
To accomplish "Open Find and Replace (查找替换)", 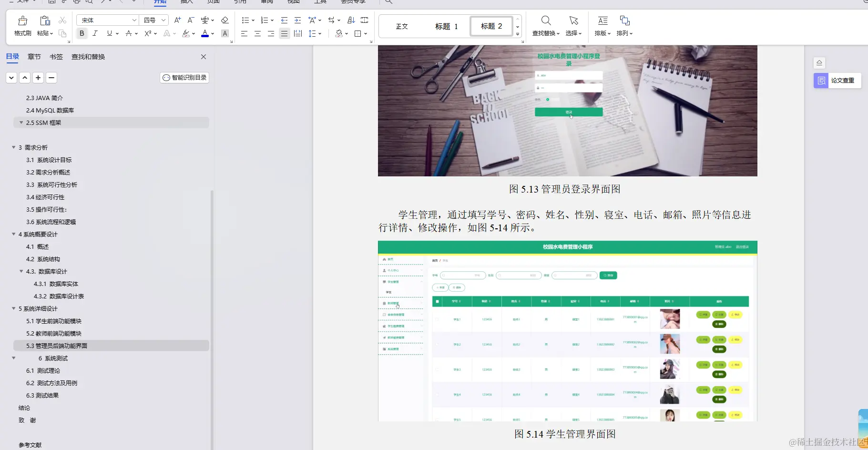I will [546, 26].
